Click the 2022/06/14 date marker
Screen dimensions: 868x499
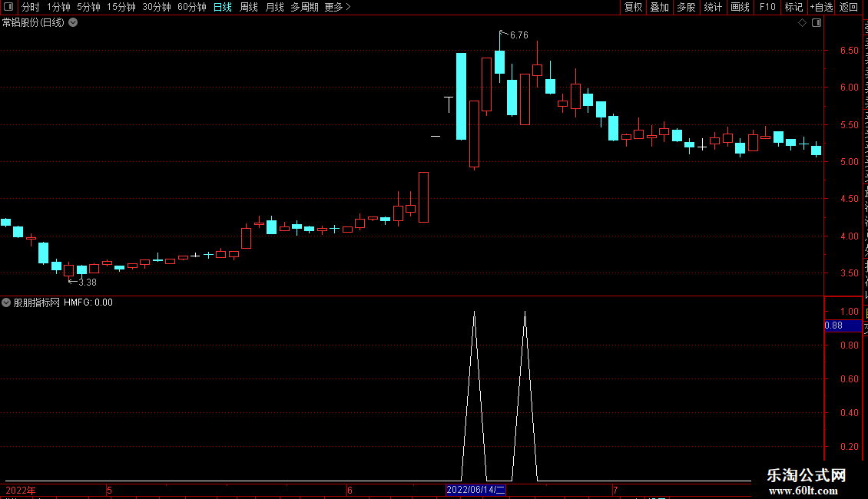point(475,490)
